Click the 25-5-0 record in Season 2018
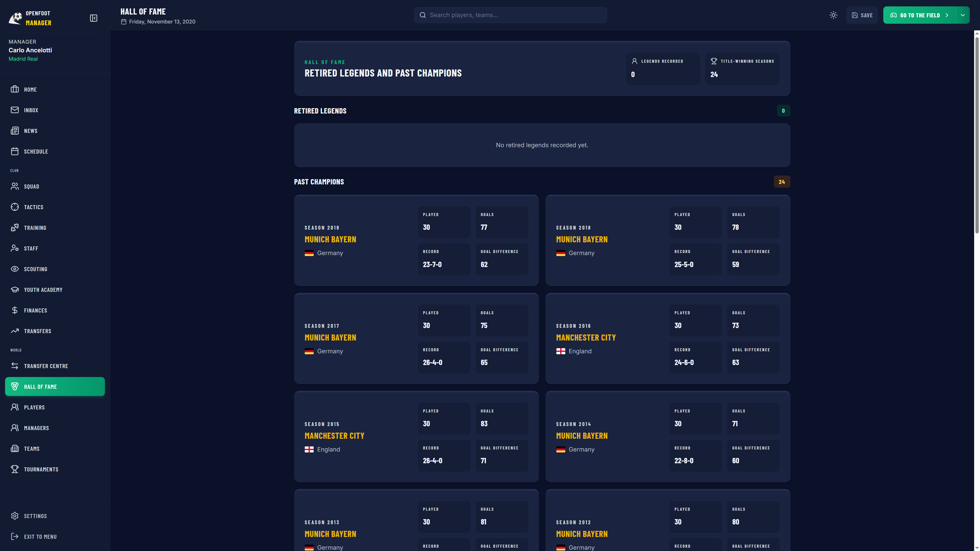Screen dimensions: 980x551 [684, 264]
